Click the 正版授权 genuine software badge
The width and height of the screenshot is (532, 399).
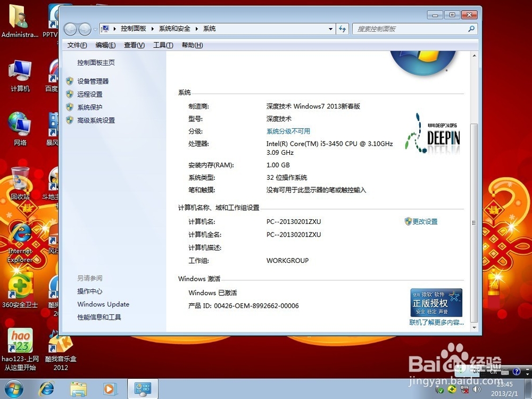tap(436, 303)
